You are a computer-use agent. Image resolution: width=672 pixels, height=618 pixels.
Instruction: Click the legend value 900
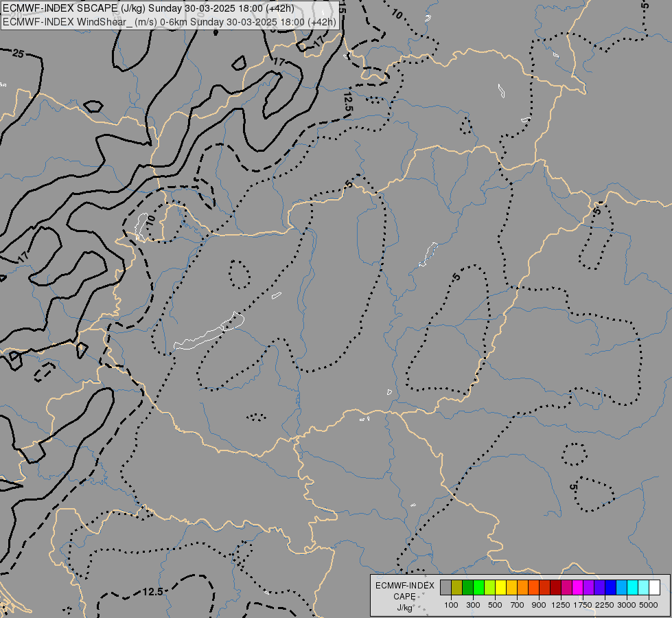[539, 605]
